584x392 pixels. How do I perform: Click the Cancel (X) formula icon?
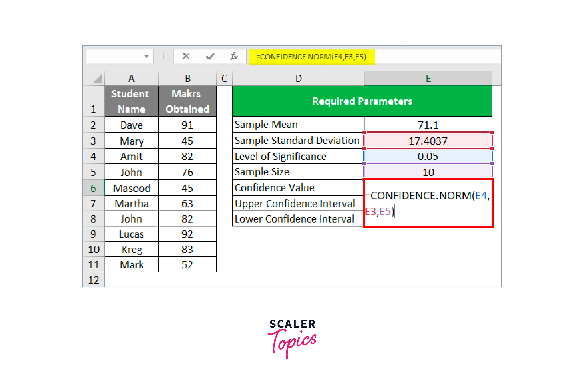186,56
